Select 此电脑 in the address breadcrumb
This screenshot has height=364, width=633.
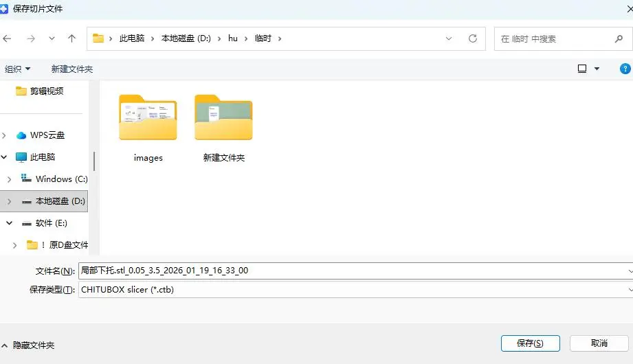pyautogui.click(x=131, y=38)
